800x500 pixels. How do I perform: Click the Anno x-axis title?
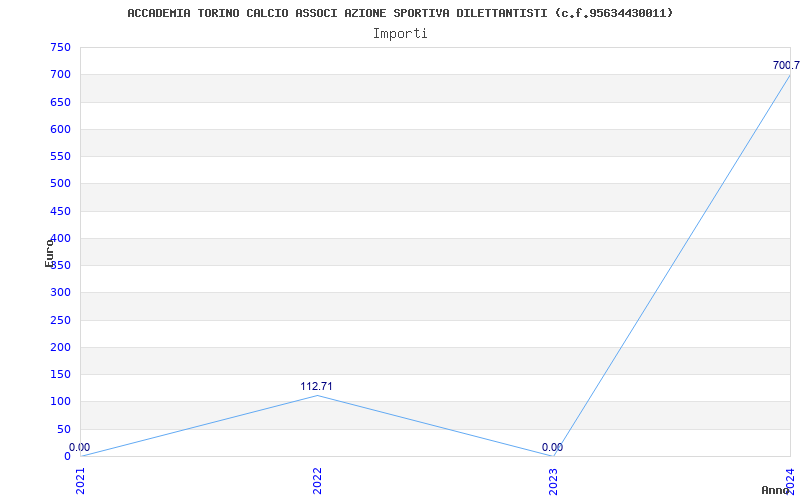click(x=776, y=490)
